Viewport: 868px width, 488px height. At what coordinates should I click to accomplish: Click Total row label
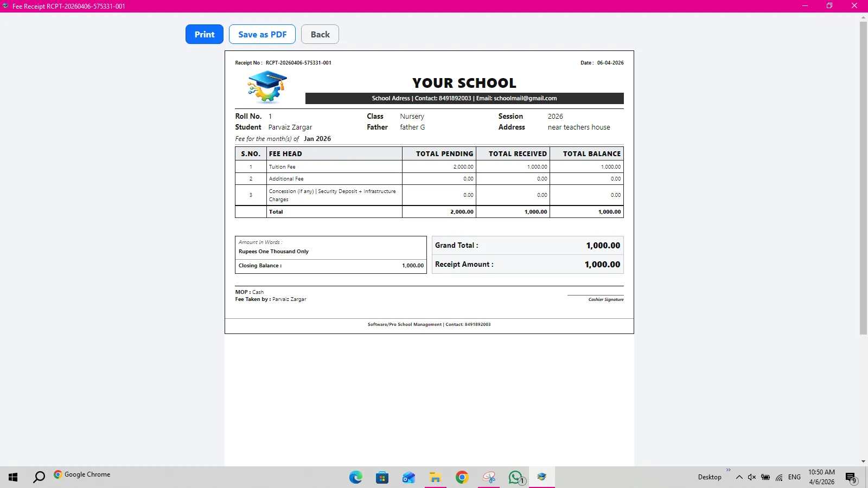click(276, 212)
